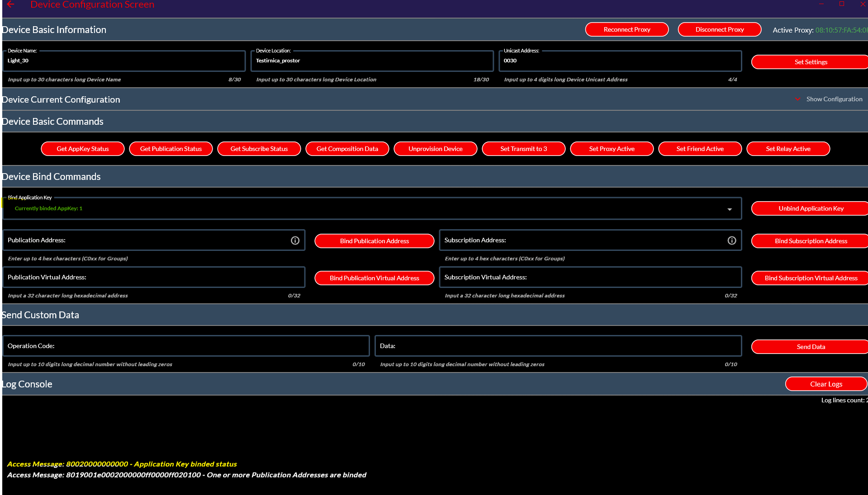Viewport: 868px width, 495px height.
Task: Click Operation Code input field
Action: click(186, 346)
